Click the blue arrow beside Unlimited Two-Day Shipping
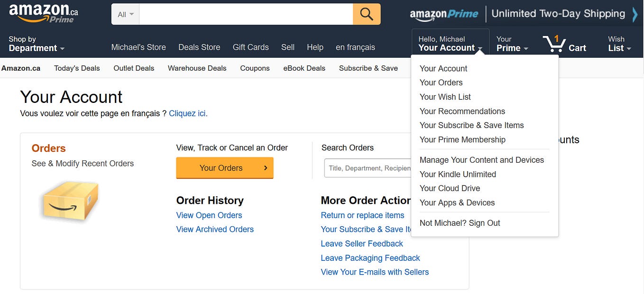Screen dimensions: 644x294 [x=635, y=14]
